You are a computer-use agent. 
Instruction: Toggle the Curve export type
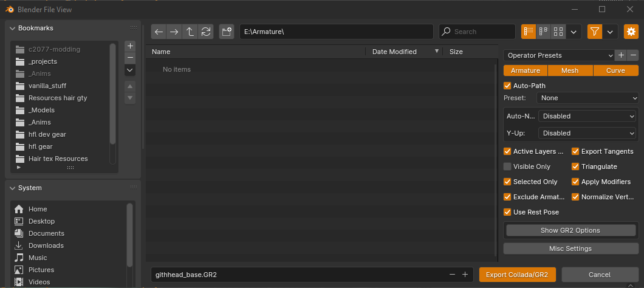coord(615,70)
